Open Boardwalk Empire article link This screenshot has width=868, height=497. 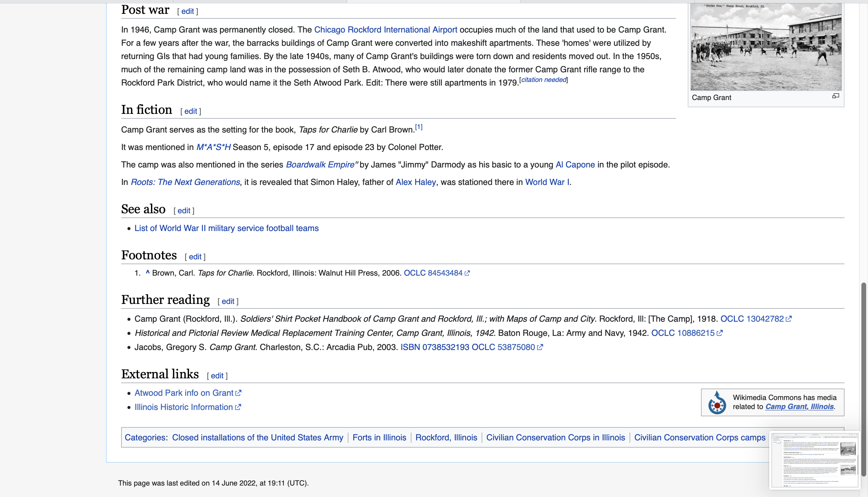coord(320,164)
